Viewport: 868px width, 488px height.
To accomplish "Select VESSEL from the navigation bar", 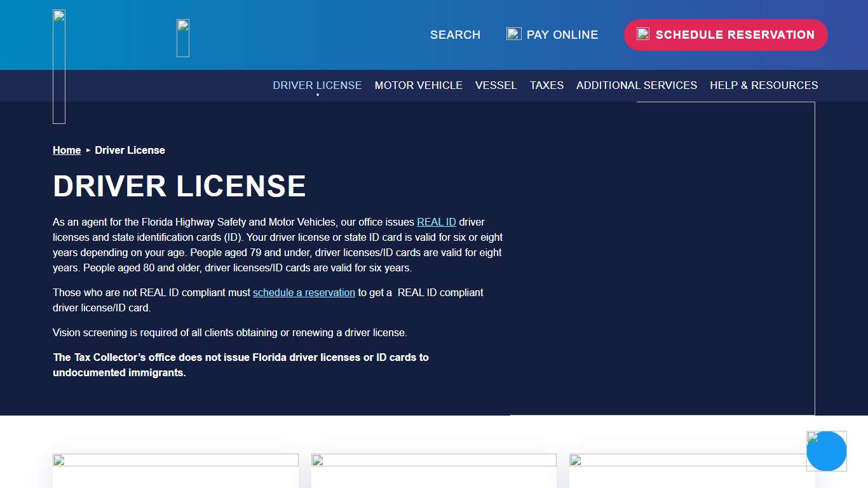I will point(496,85).
